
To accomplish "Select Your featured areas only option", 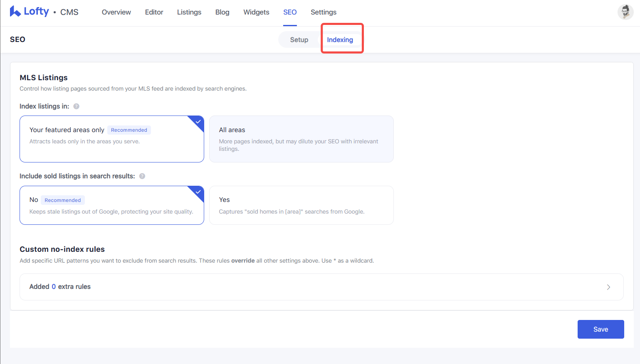I will [x=112, y=139].
